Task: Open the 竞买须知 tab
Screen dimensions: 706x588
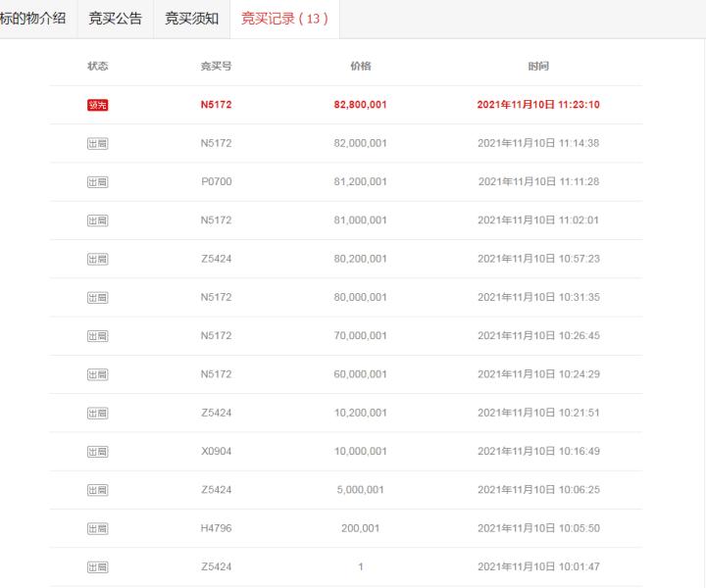Action: click(192, 19)
